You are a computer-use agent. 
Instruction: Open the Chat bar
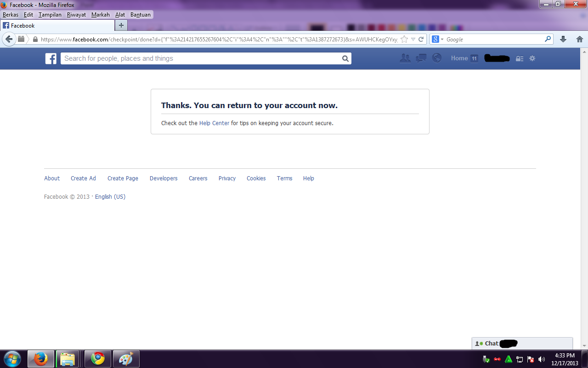(x=522, y=344)
